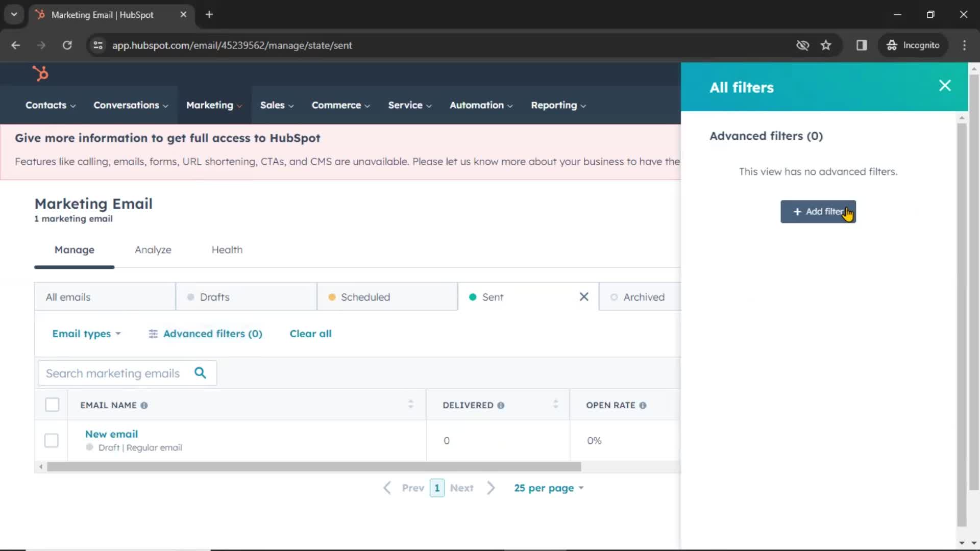This screenshot has height=551, width=980.
Task: Click the address bar URL
Action: [232, 45]
